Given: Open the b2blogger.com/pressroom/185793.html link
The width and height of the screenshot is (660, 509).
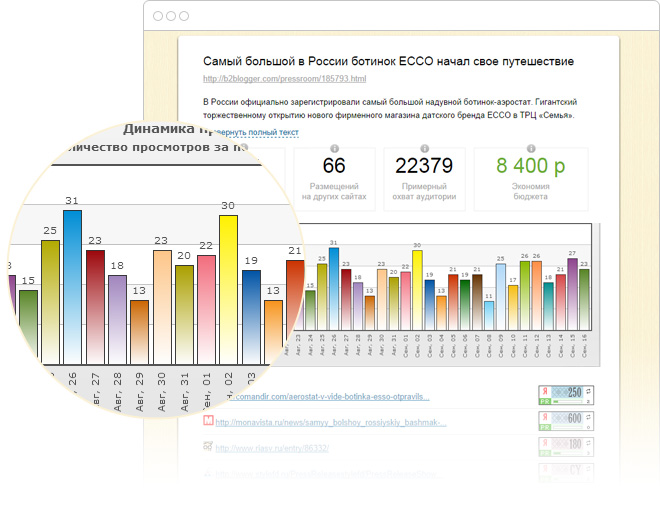Looking at the screenshot, I should click(284, 78).
